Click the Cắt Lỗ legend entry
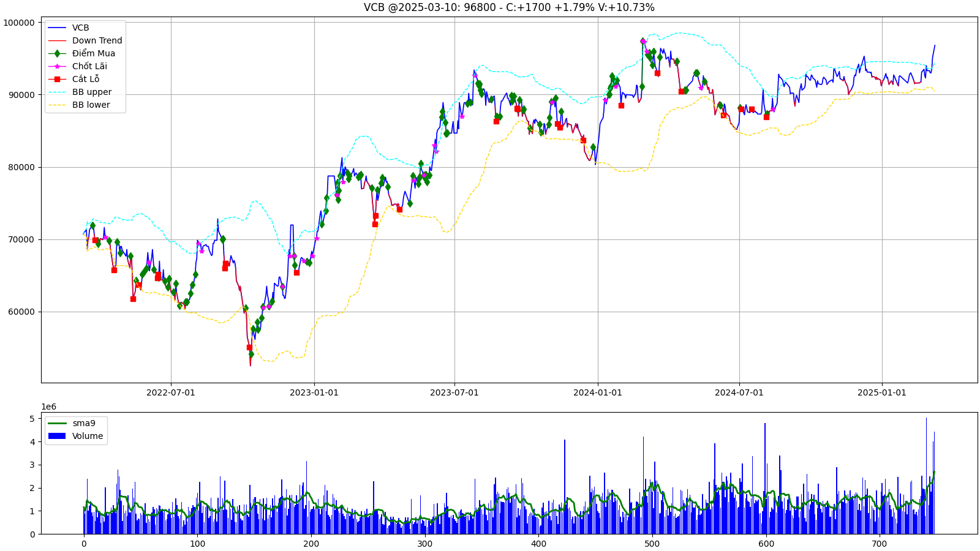This screenshot has width=980, height=551. (x=73, y=79)
